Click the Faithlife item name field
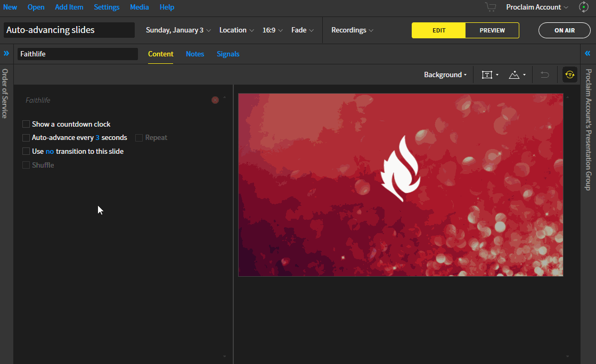 (78, 54)
